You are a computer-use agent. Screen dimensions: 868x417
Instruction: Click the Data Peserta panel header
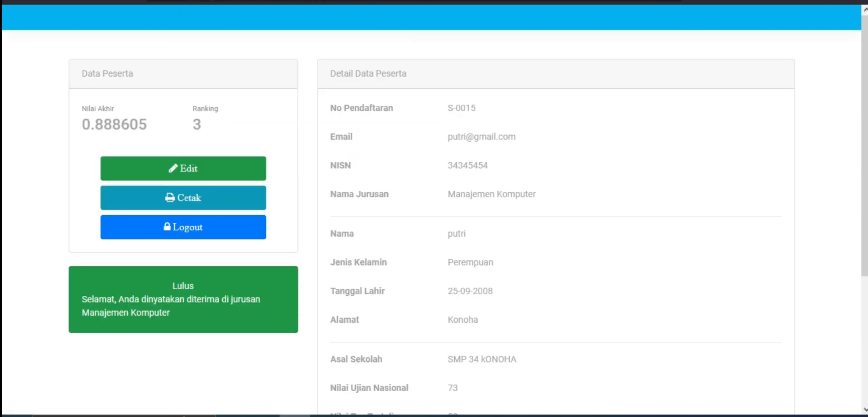[183, 74]
